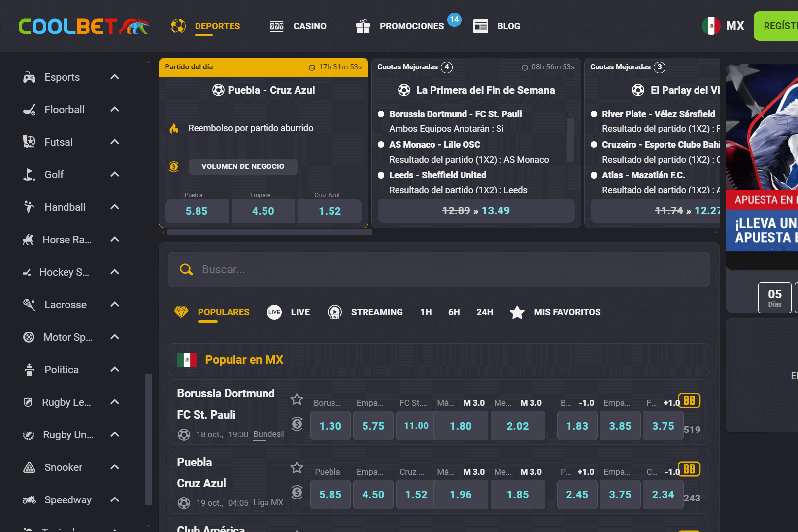Image resolution: width=798 pixels, height=532 pixels.
Task: Click the Lacrosse stick icon
Action: 29,305
